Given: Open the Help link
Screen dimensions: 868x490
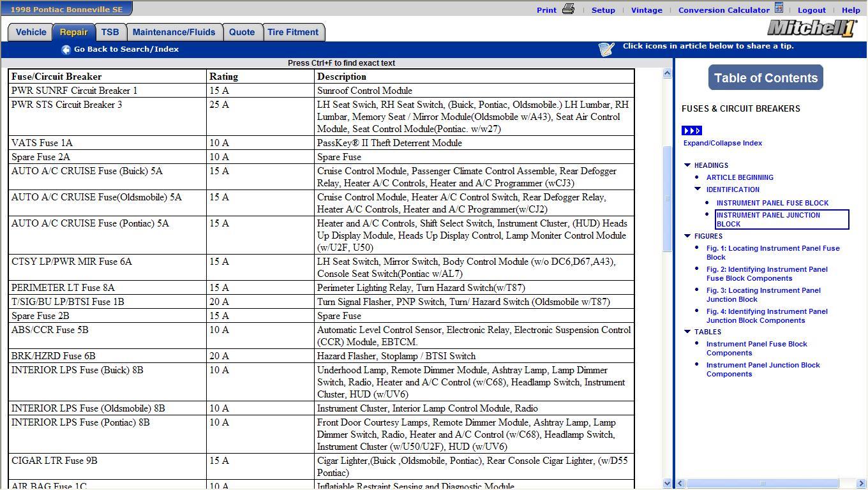Looking at the screenshot, I should pyautogui.click(x=851, y=10).
